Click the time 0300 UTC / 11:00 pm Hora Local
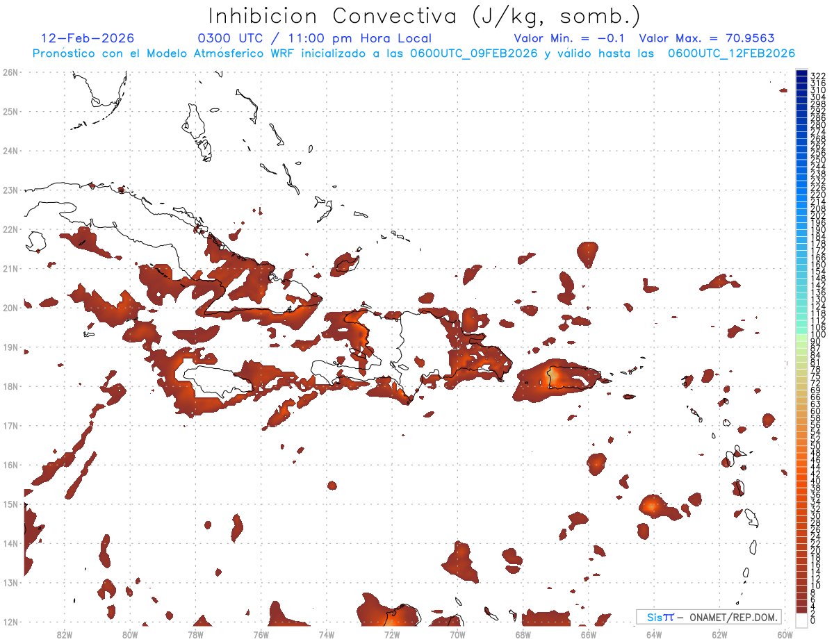 [x=315, y=39]
